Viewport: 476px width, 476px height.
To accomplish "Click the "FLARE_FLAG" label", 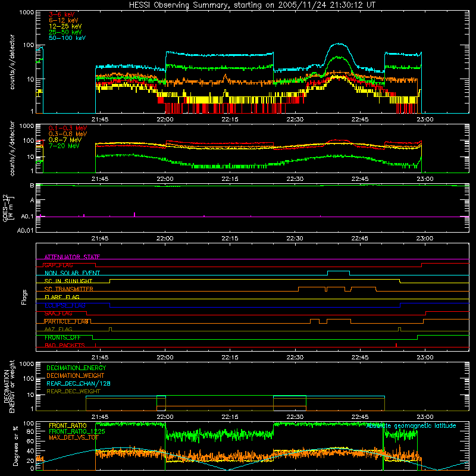I will [x=62, y=297].
